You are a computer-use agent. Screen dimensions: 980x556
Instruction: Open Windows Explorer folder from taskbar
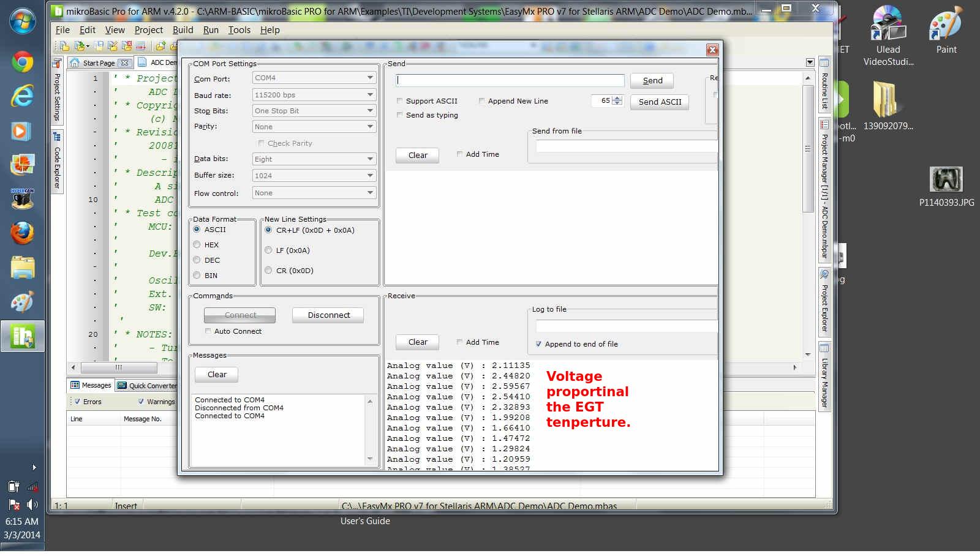[x=22, y=268]
